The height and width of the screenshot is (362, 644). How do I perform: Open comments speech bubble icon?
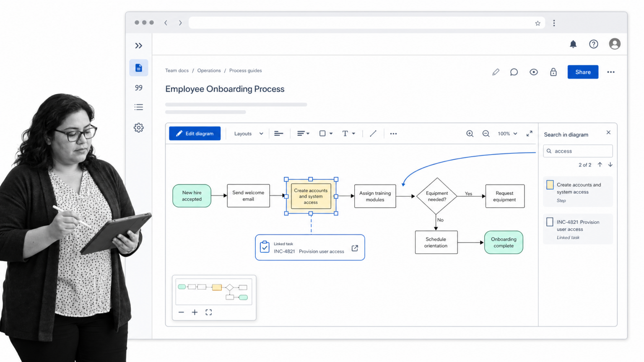pos(514,72)
